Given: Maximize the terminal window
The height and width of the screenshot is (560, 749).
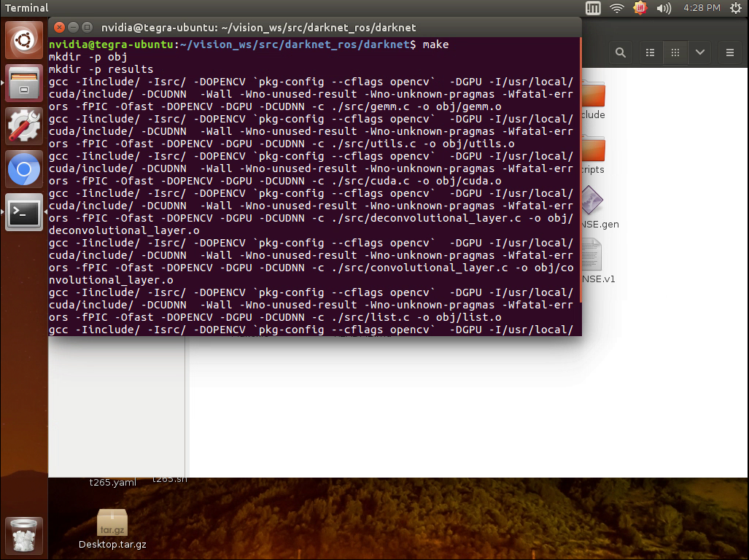Looking at the screenshot, I should click(87, 27).
